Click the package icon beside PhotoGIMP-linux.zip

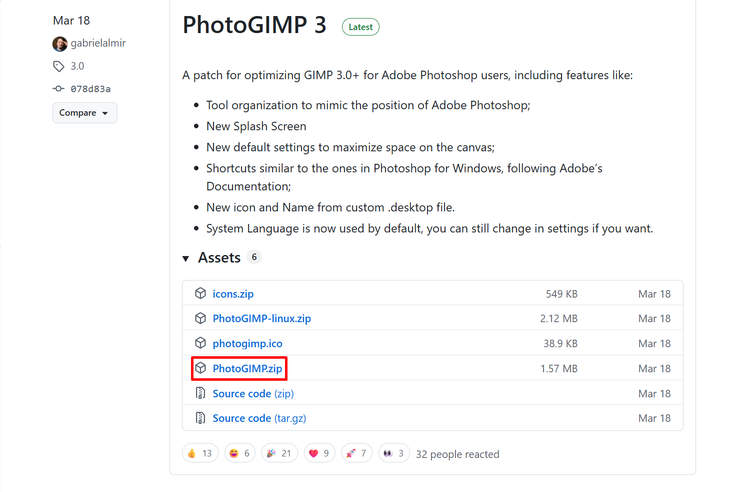(200, 319)
